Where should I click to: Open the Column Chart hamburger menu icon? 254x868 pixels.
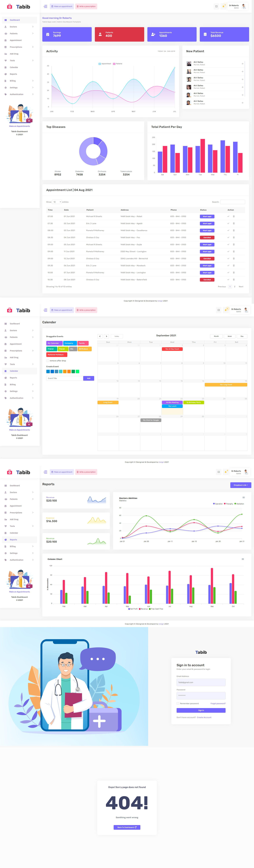(243, 559)
